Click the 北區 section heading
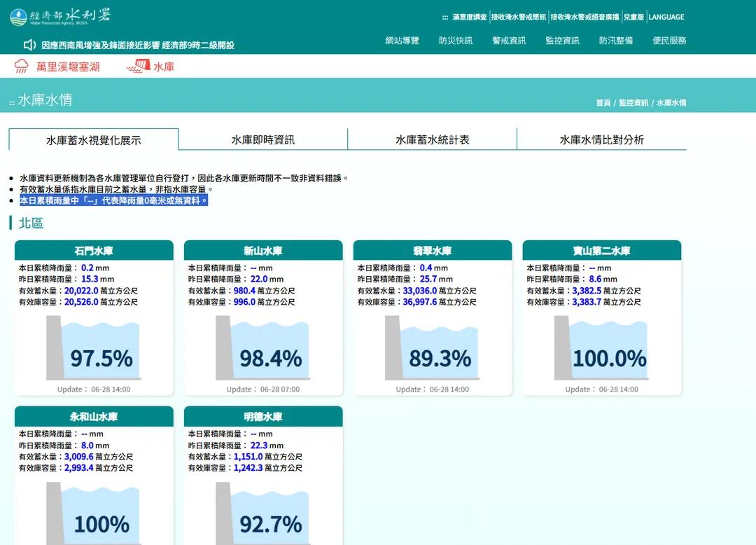Viewport: 756px width, 545px height. click(31, 223)
